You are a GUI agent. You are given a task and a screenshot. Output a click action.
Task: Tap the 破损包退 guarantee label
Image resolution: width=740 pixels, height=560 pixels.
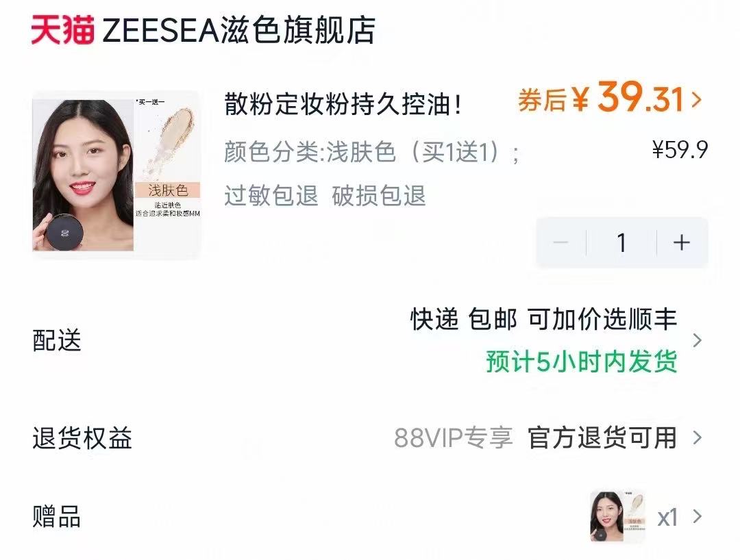pos(379,196)
